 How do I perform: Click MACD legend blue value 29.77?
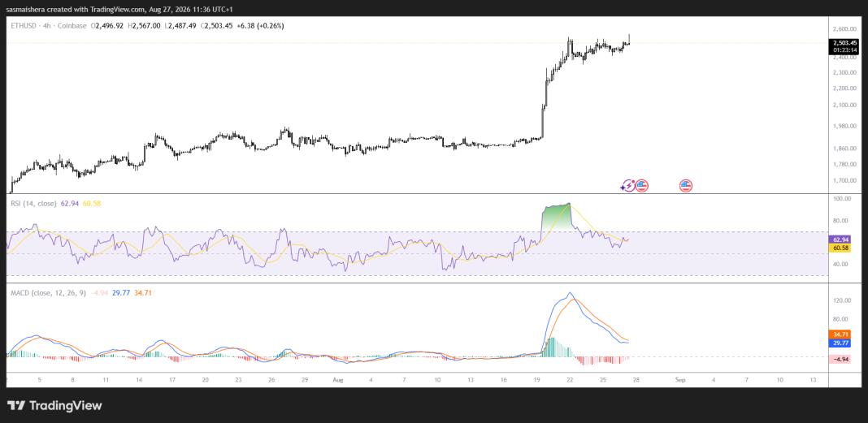[x=120, y=293]
